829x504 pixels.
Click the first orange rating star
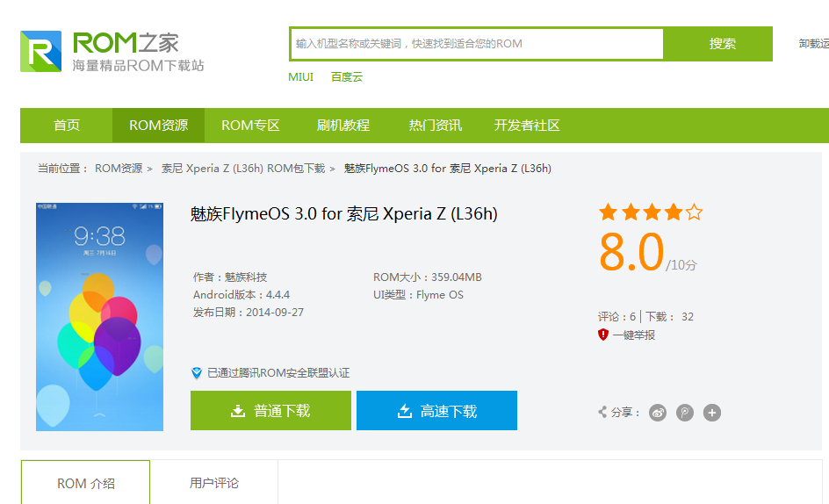tap(608, 212)
